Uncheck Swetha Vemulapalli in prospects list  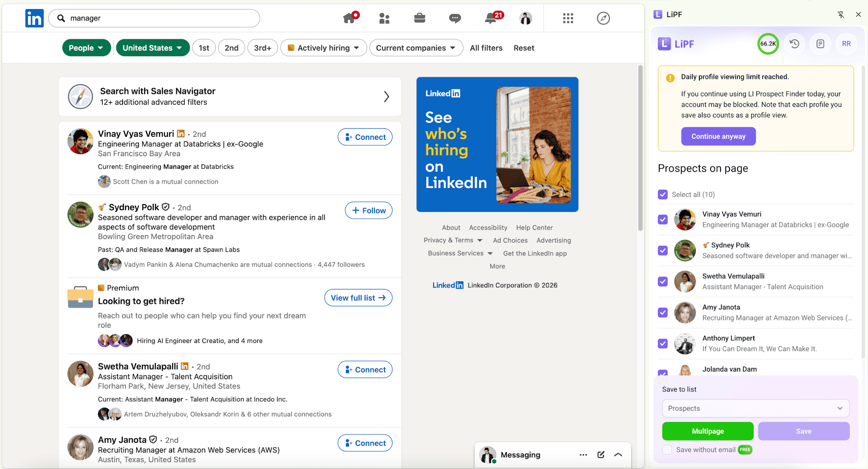point(663,282)
